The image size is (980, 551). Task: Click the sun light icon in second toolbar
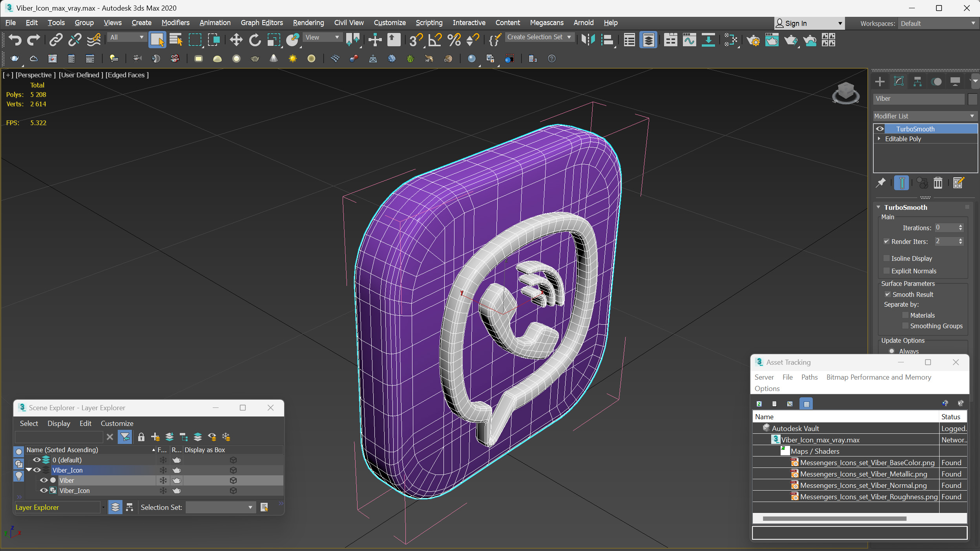coord(292,58)
